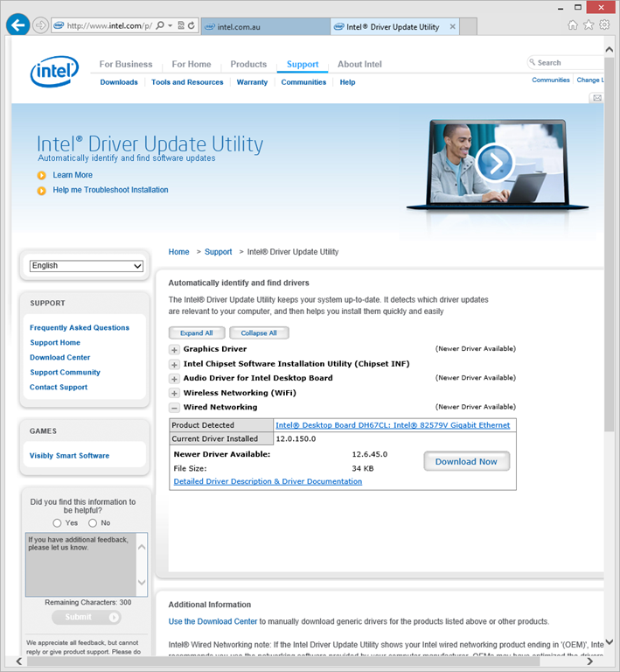Click the browser Forward arrow button

pos(40,25)
